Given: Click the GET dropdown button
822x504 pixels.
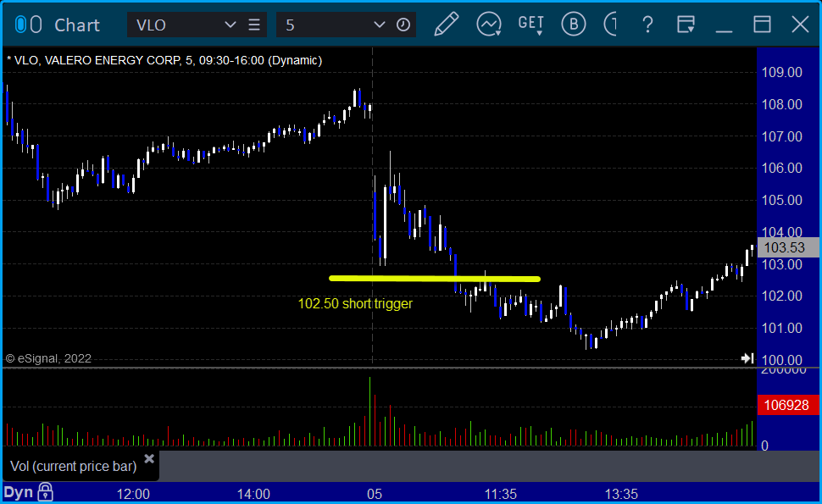Looking at the screenshot, I should [x=531, y=25].
